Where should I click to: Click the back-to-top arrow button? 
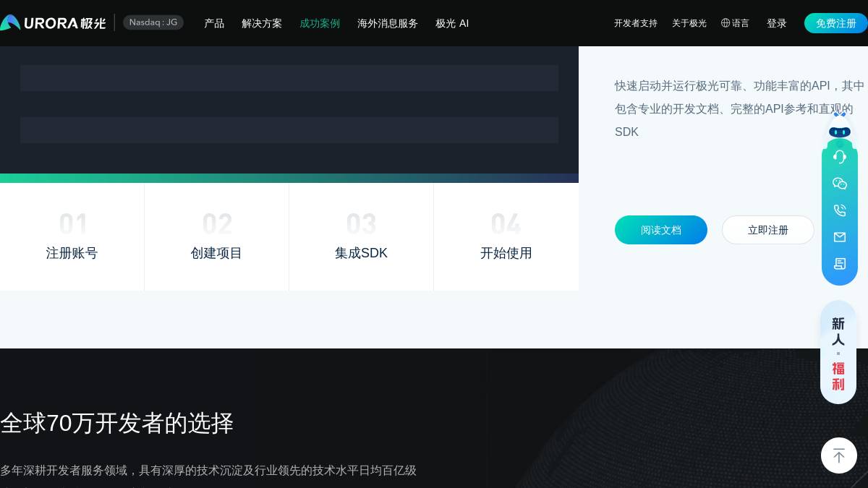(839, 455)
